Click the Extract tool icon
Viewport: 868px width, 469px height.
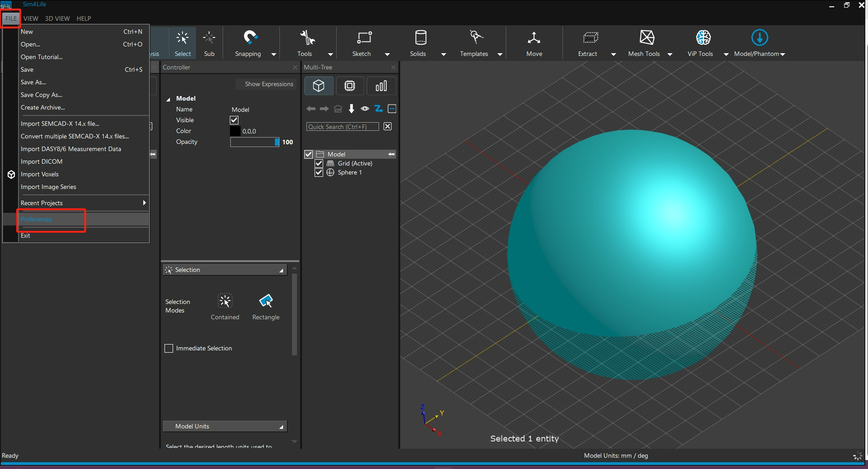coord(590,38)
